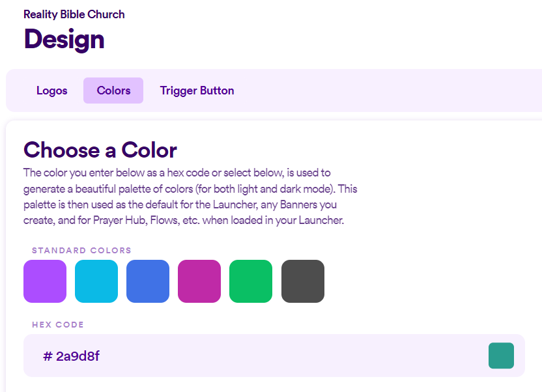Select the purple standard color swatch

pos(44,281)
